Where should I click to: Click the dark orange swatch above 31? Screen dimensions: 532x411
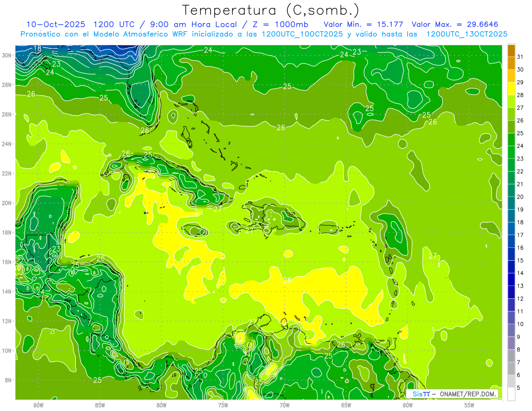point(511,50)
